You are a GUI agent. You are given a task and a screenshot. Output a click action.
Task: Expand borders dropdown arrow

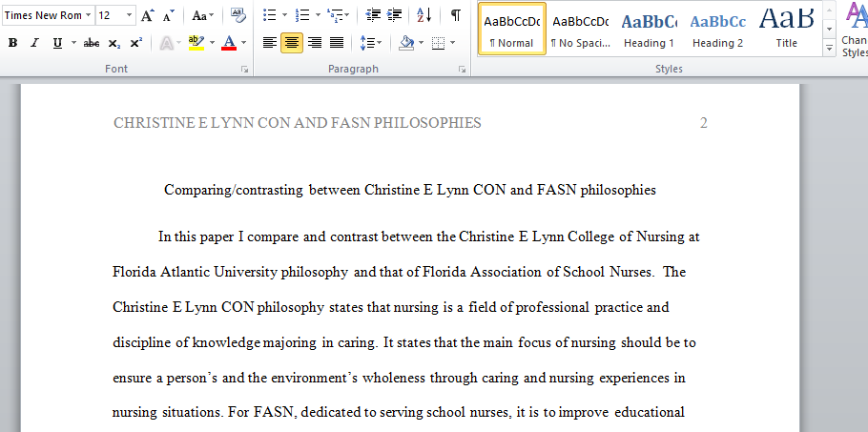(x=453, y=43)
